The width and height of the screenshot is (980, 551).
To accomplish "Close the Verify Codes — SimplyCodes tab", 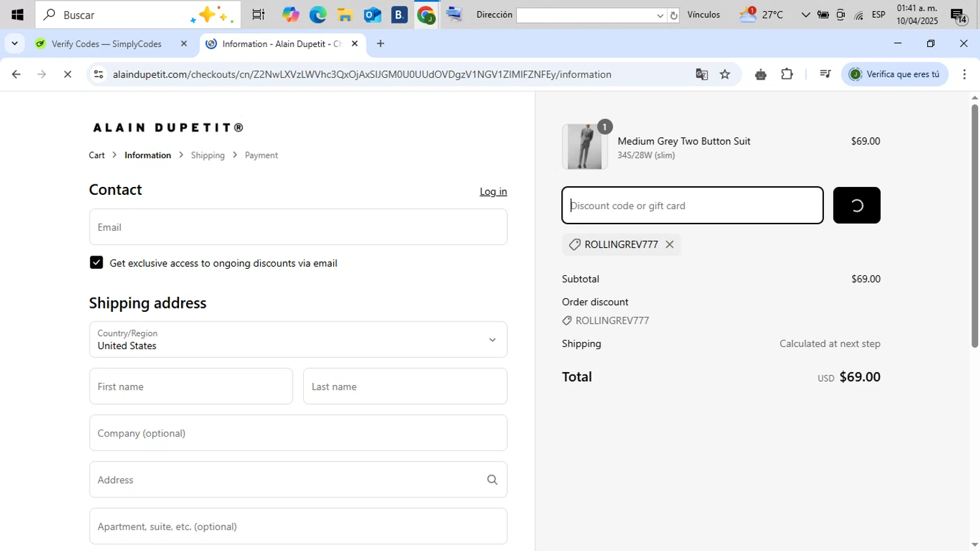I will click(x=184, y=44).
